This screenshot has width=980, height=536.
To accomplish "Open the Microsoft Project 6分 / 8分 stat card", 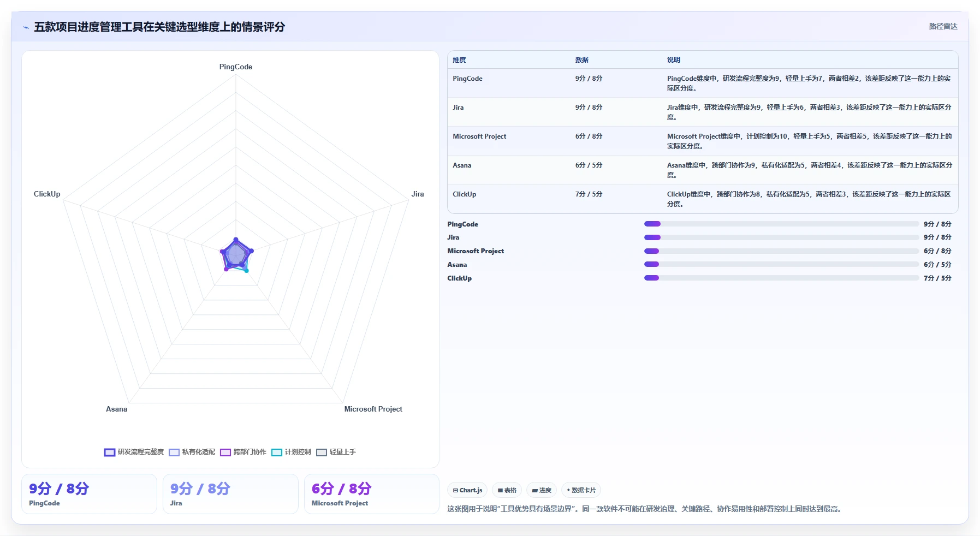I will [372, 494].
